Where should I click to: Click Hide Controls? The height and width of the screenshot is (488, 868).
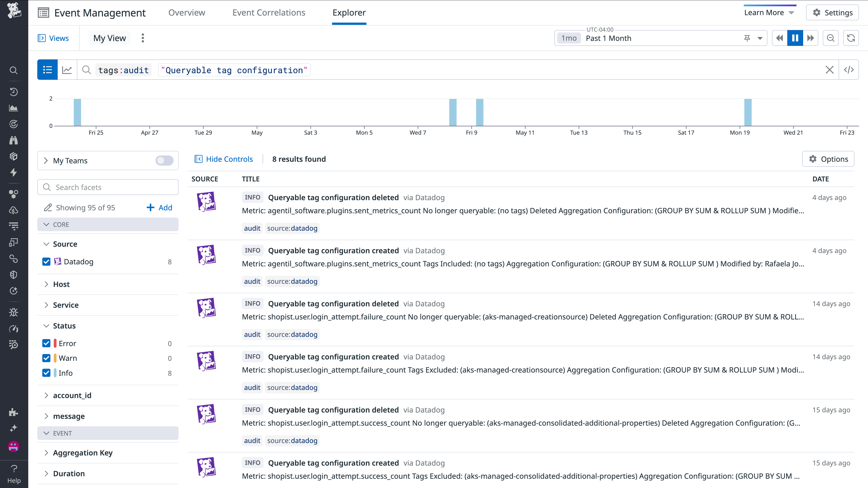click(x=224, y=159)
